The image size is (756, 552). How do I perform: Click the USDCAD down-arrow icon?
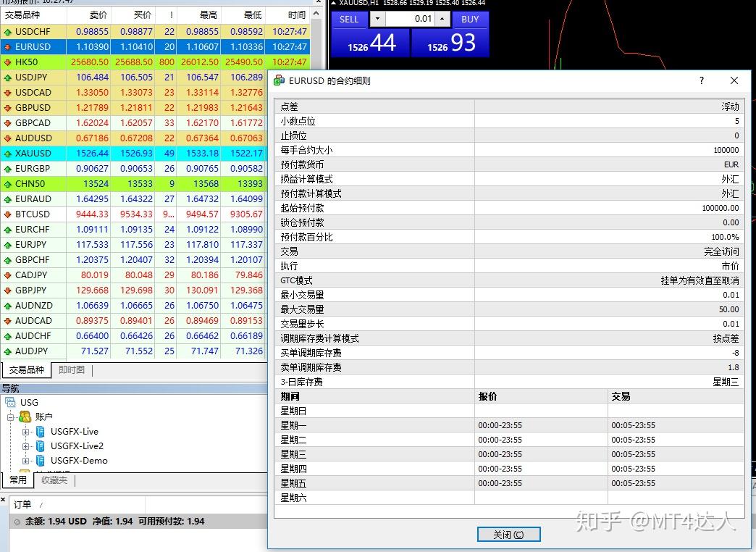7,93
